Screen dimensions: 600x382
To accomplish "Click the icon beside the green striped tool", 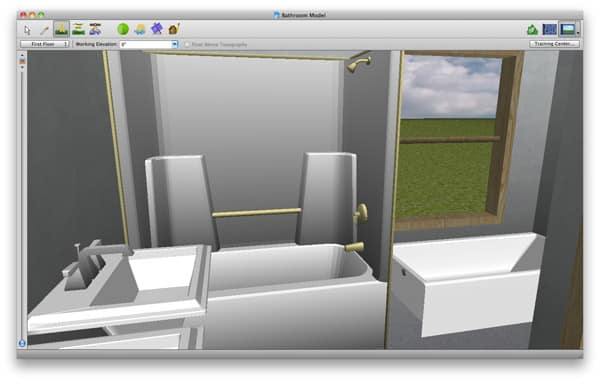I will (x=95, y=29).
